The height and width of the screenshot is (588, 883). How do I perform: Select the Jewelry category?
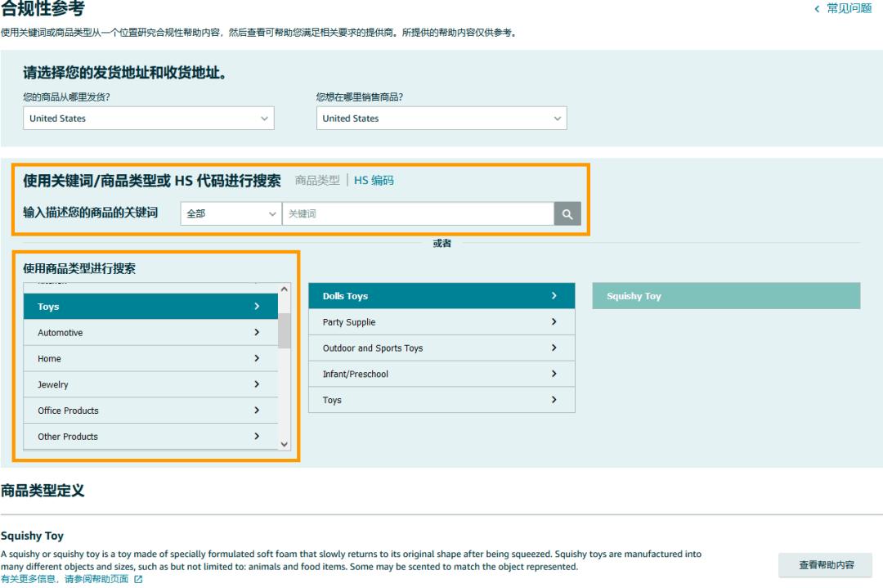click(x=123, y=384)
